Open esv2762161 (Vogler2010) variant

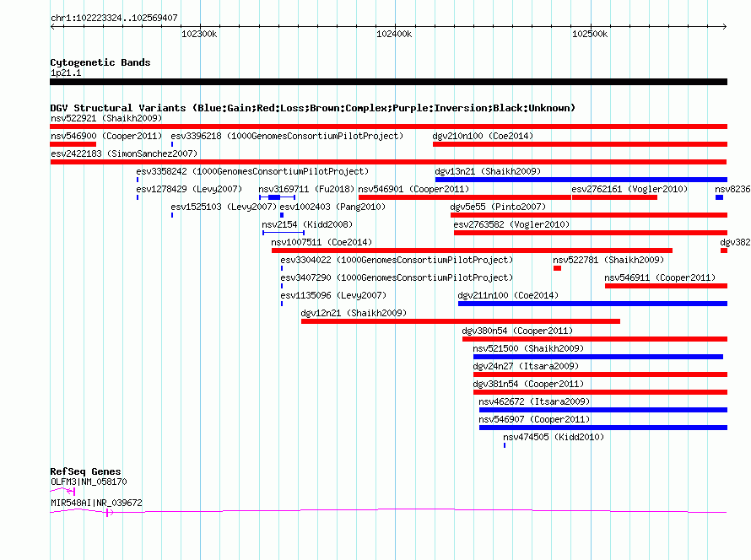pos(629,189)
